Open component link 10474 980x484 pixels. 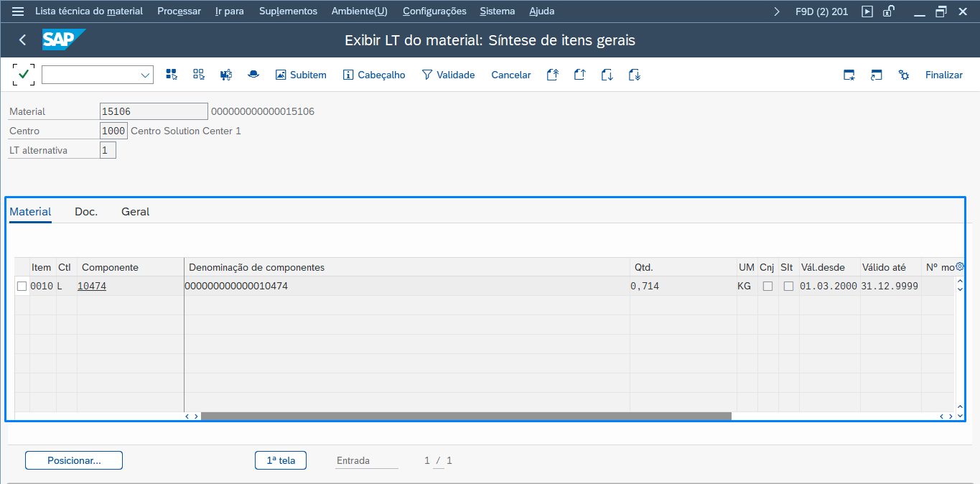92,286
